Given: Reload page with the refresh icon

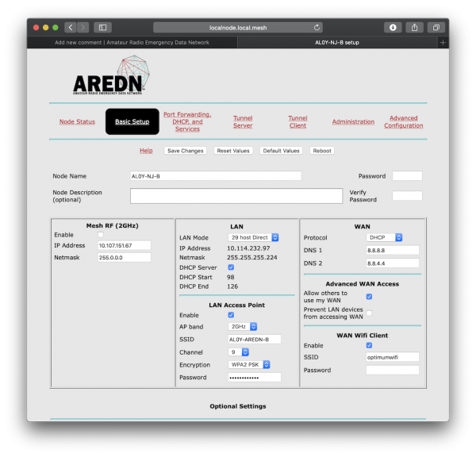Looking at the screenshot, I should (317, 28).
